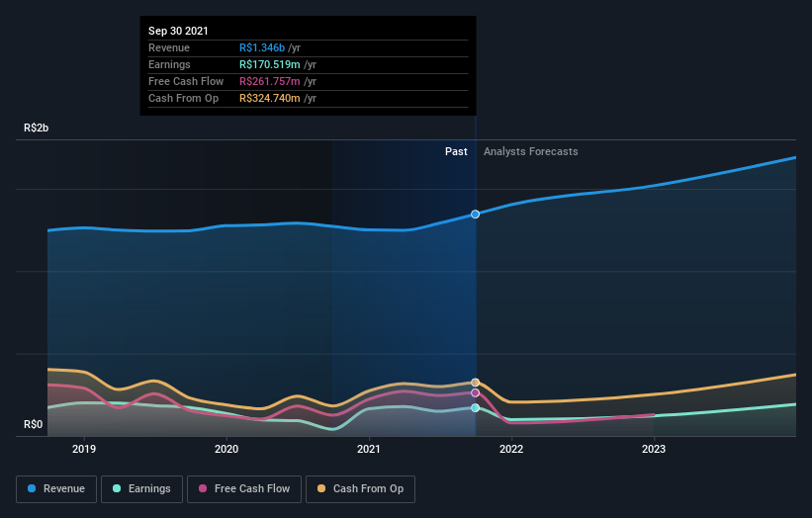Click the 2021 x-axis label
The image size is (812, 518).
pyautogui.click(x=369, y=449)
